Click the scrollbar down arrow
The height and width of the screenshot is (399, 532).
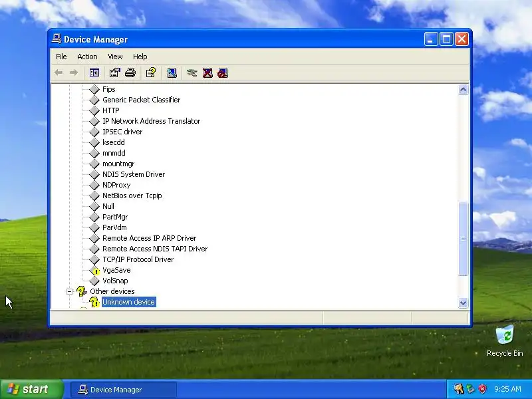pos(463,303)
